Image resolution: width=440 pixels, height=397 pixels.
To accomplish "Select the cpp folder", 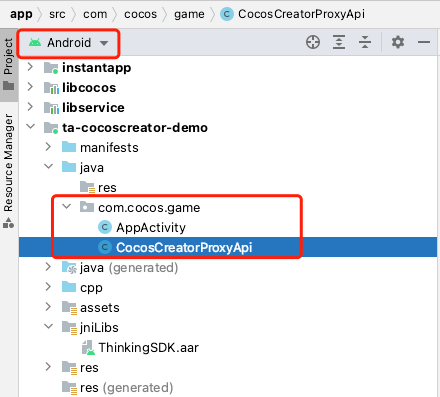I will (x=228, y=287).
